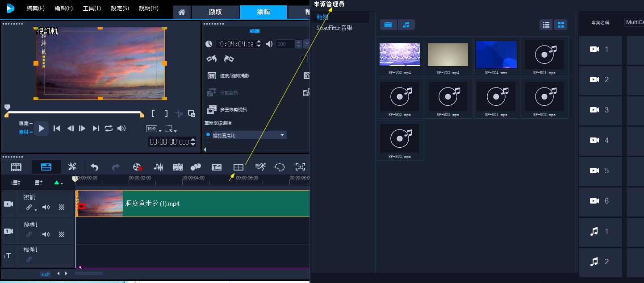
Task: Select audio 2 source slot
Action: (601, 262)
